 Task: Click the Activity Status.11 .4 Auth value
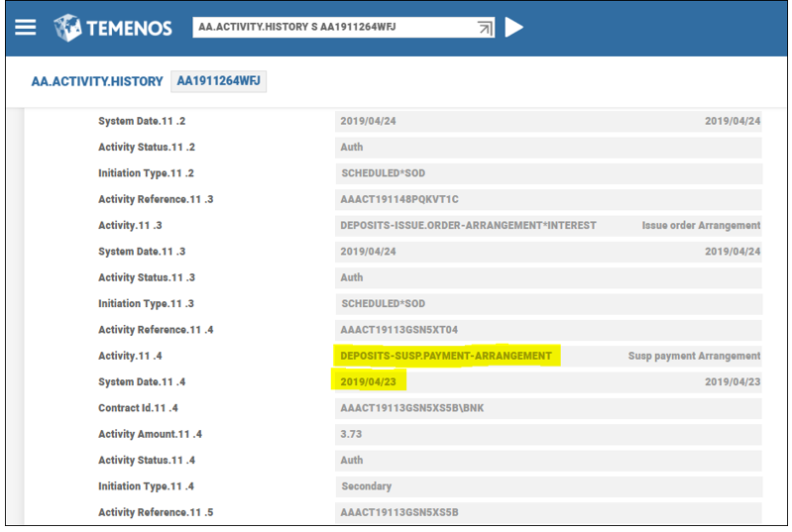(352, 460)
